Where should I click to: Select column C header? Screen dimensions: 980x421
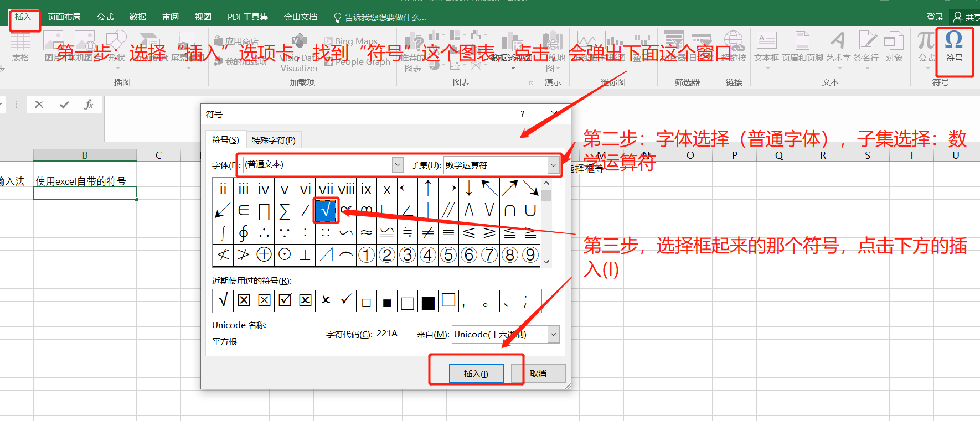point(158,155)
